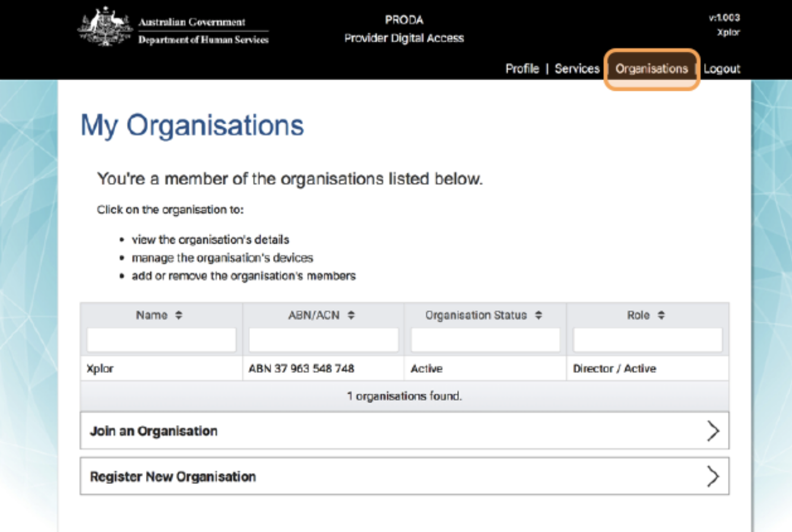
Task: Focus the ABN/ACN filter input field
Action: point(324,340)
